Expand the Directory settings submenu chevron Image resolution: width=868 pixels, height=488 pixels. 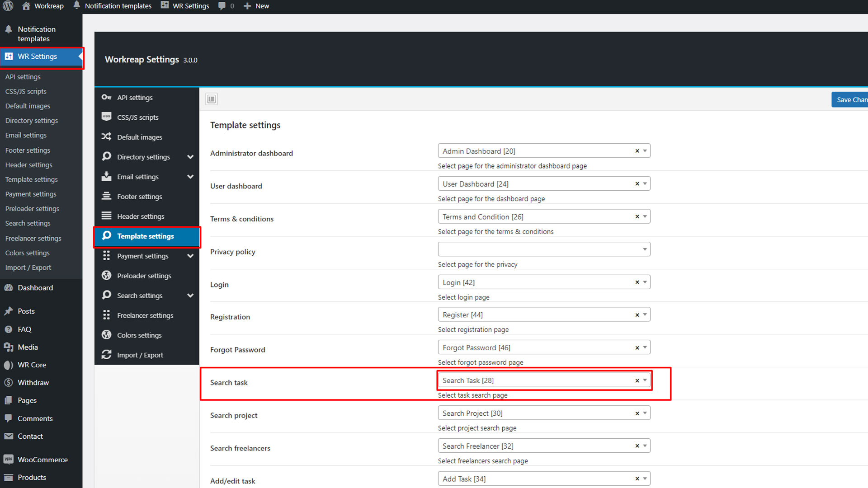tap(190, 157)
